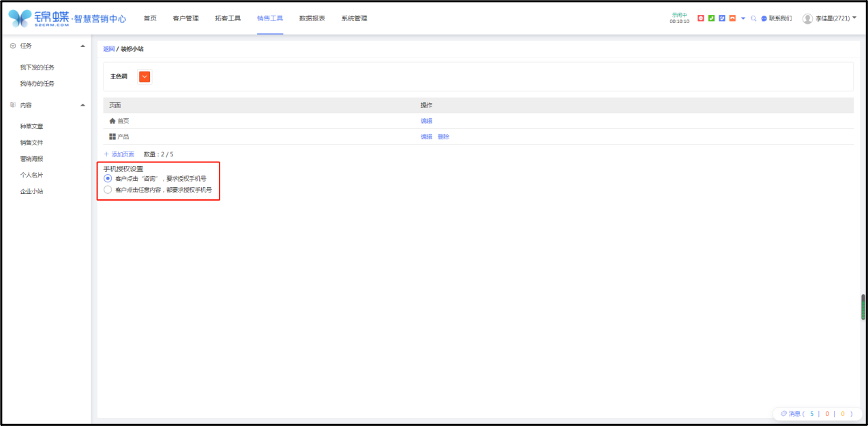Click the blue square icon in header
The height and width of the screenshot is (427, 868).
722,18
